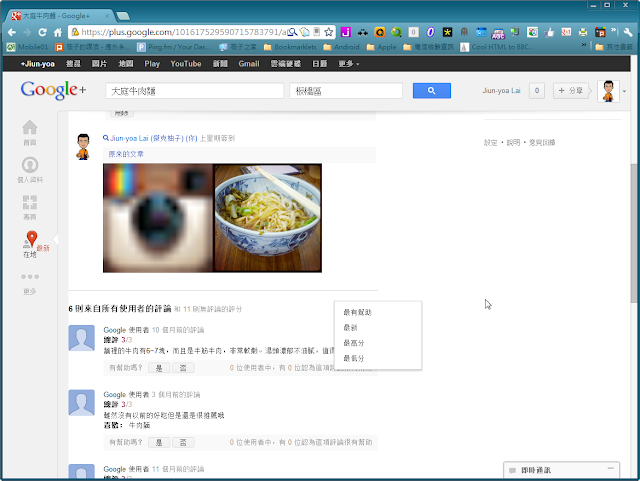
Task: Open Gmail in the black Google bar
Action: (x=249, y=64)
